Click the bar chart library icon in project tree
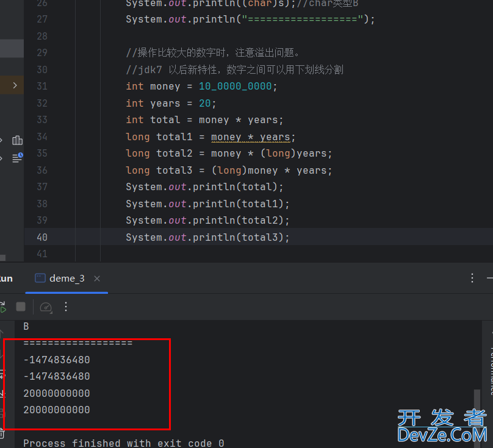Image resolution: width=493 pixels, height=448 pixels. coord(17,141)
